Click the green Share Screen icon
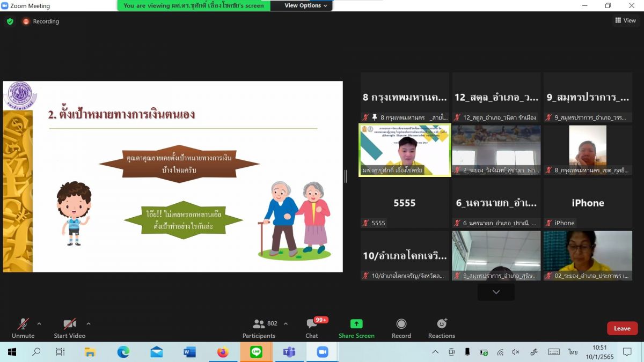The image size is (644, 362). click(356, 324)
